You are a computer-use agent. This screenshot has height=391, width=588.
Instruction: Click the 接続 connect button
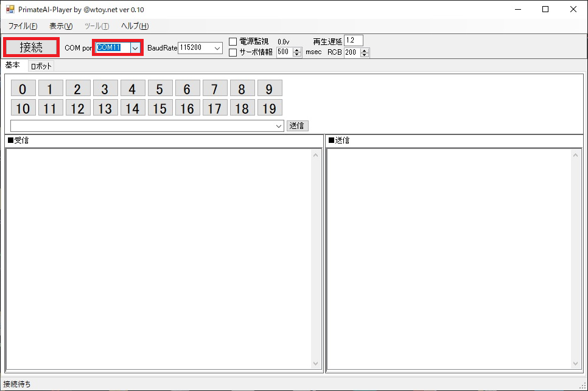point(31,47)
